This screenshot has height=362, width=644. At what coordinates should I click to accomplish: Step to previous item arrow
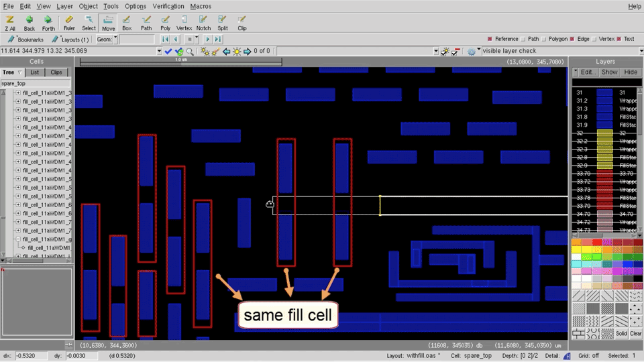[x=176, y=40]
